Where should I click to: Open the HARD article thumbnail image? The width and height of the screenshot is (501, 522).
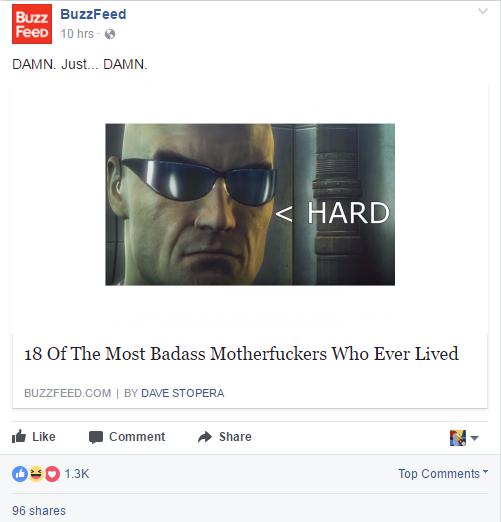point(250,204)
